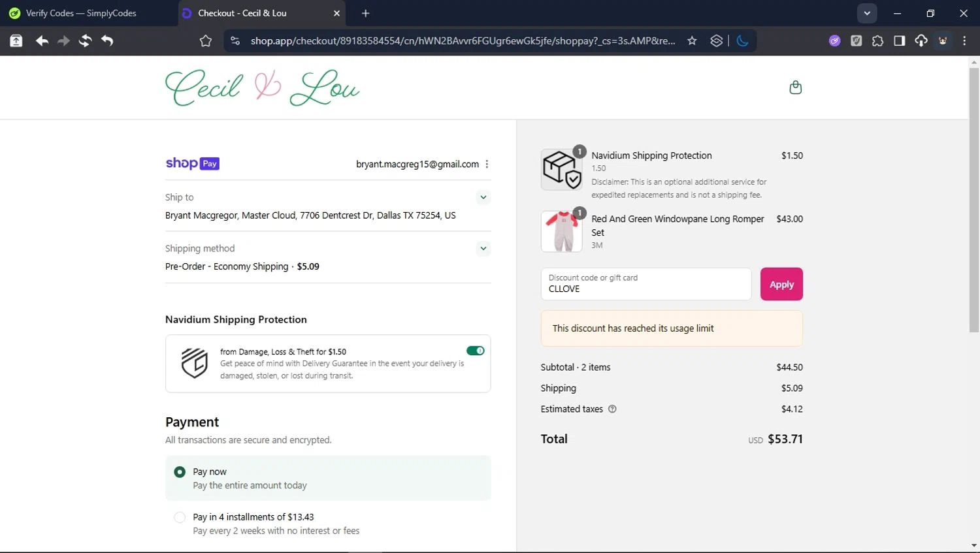Click the Apply discount button
980x553 pixels.
coord(781,284)
